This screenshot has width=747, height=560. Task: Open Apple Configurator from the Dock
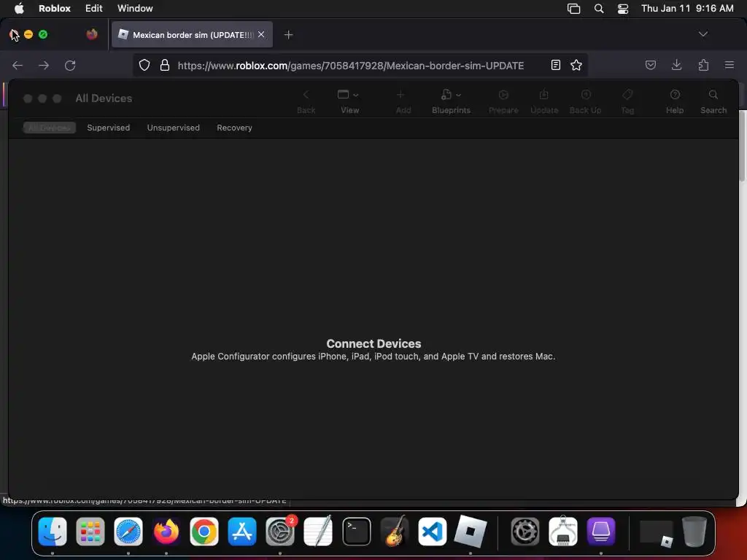(x=601, y=532)
